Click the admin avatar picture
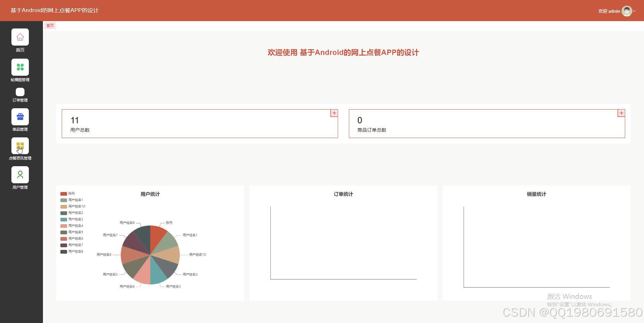Image resolution: width=644 pixels, height=323 pixels. coord(627,11)
